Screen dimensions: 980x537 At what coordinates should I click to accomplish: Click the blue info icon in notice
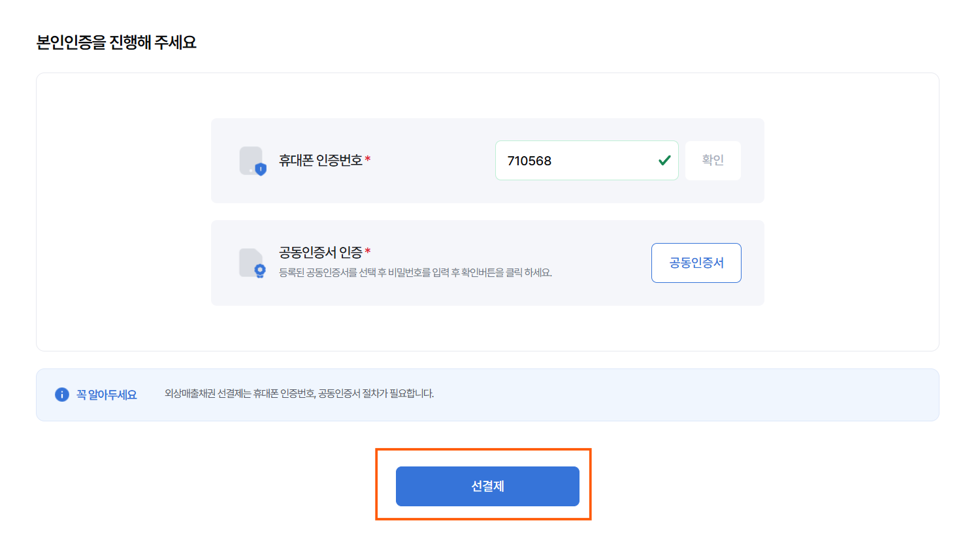[x=62, y=395]
